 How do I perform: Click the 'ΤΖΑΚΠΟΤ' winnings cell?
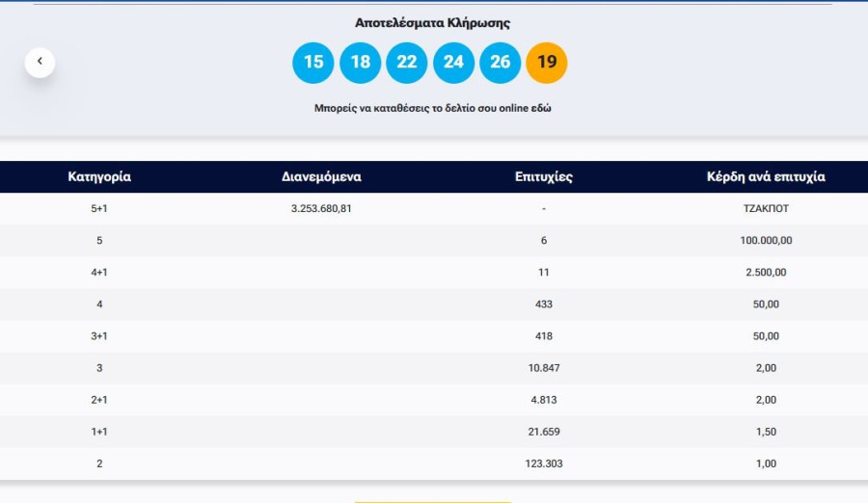[766, 208]
